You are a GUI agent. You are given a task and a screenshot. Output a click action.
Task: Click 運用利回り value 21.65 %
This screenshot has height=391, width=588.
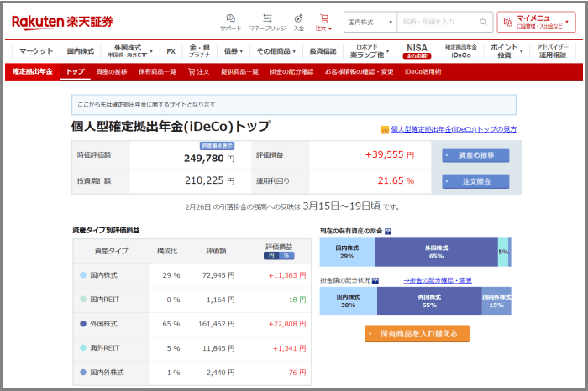396,181
